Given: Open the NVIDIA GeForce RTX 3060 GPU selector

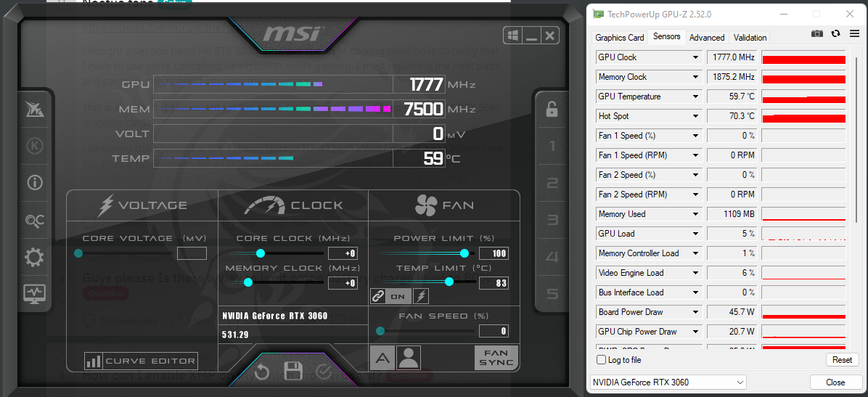Looking at the screenshot, I should pyautogui.click(x=668, y=382).
